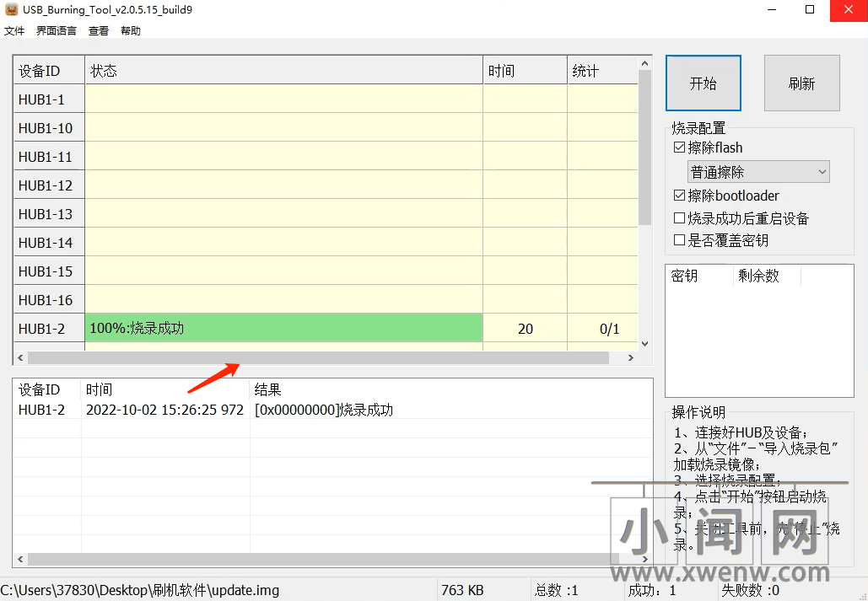The image size is (868, 601).
Task: Open the 文件 menu
Action: (14, 31)
